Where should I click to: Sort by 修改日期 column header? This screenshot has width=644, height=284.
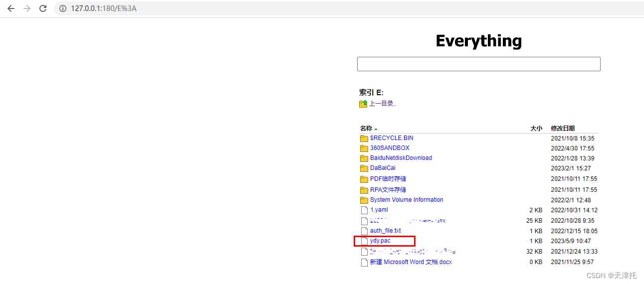(563, 129)
